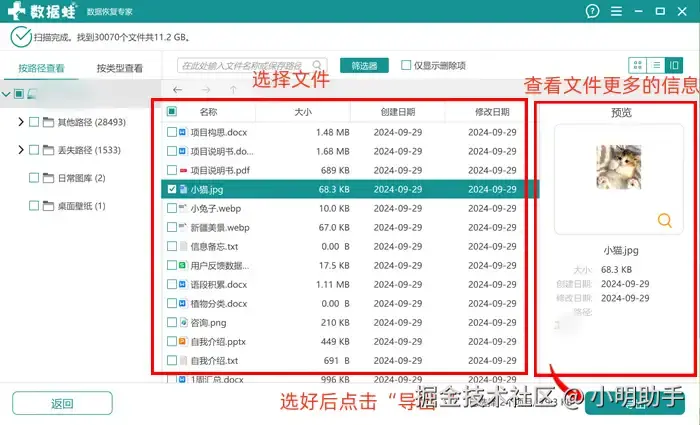Expand the 其他路径 (28493) tree node
The height and width of the screenshot is (425, 700).
(21, 122)
